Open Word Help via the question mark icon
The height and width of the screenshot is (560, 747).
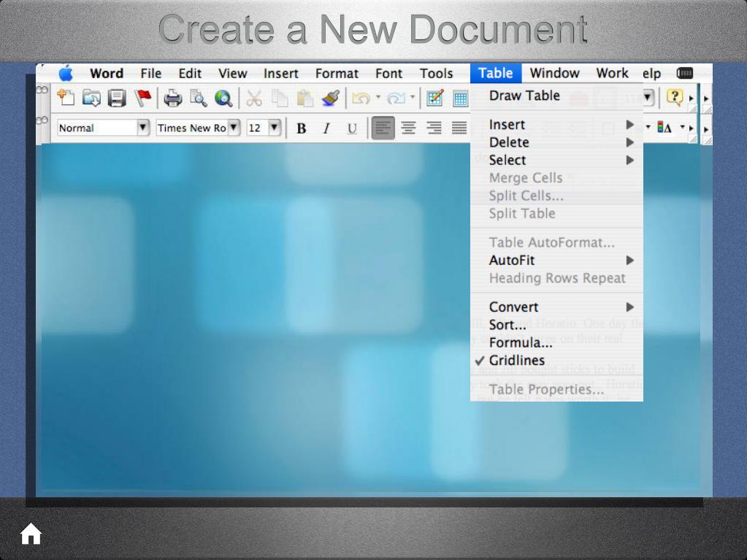[675, 97]
